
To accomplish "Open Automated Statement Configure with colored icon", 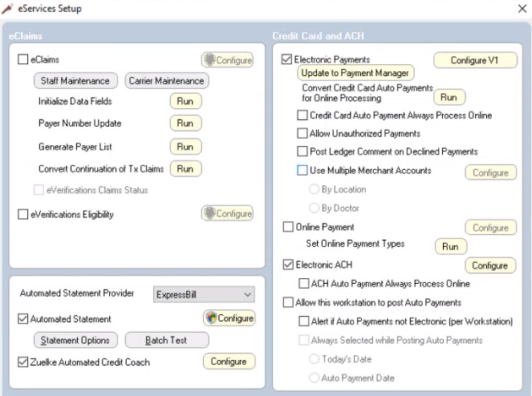I will click(x=229, y=318).
